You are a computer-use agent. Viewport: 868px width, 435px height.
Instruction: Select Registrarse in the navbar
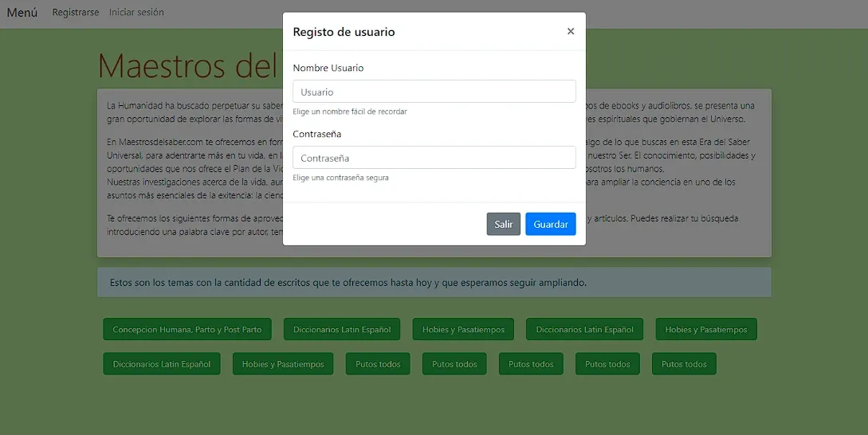point(76,13)
